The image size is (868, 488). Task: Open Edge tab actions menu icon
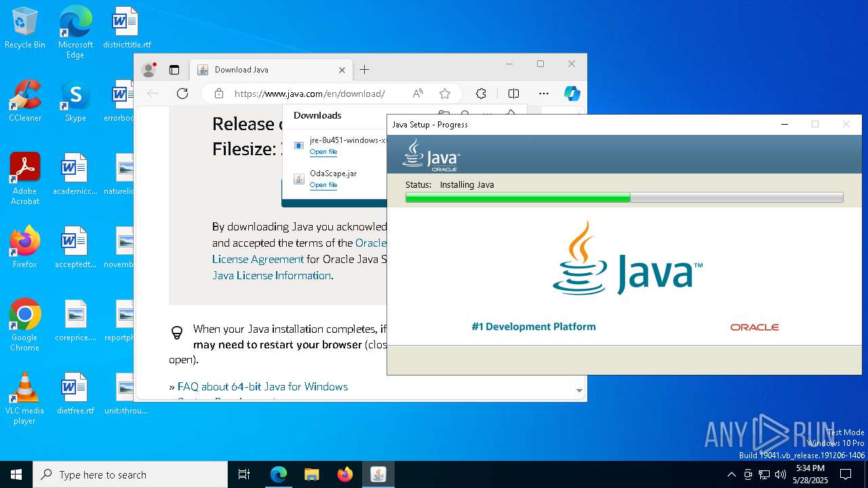coord(174,70)
